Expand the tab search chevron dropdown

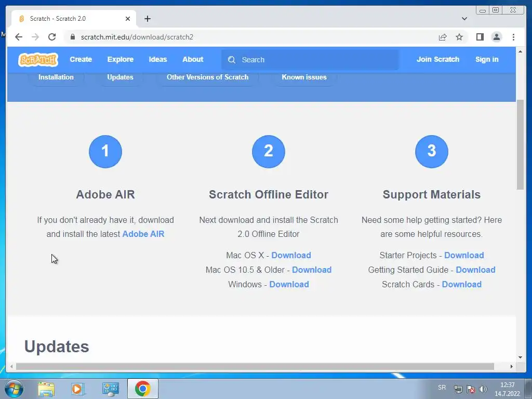(464, 19)
